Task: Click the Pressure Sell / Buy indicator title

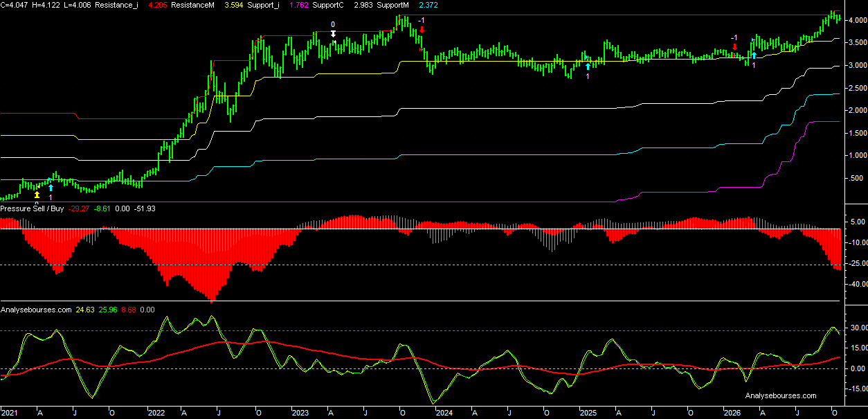Action: (33, 208)
